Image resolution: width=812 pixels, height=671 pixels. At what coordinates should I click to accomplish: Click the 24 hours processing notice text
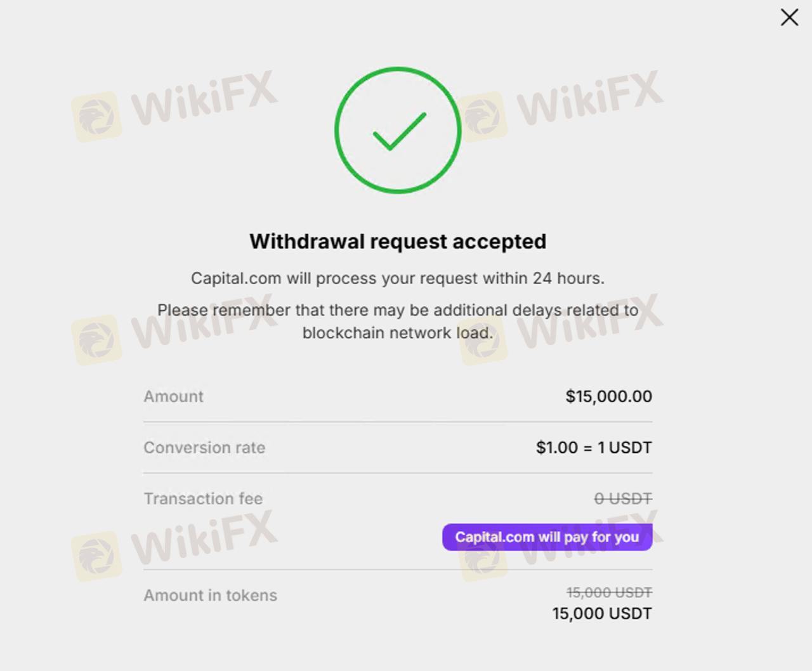[x=398, y=278]
